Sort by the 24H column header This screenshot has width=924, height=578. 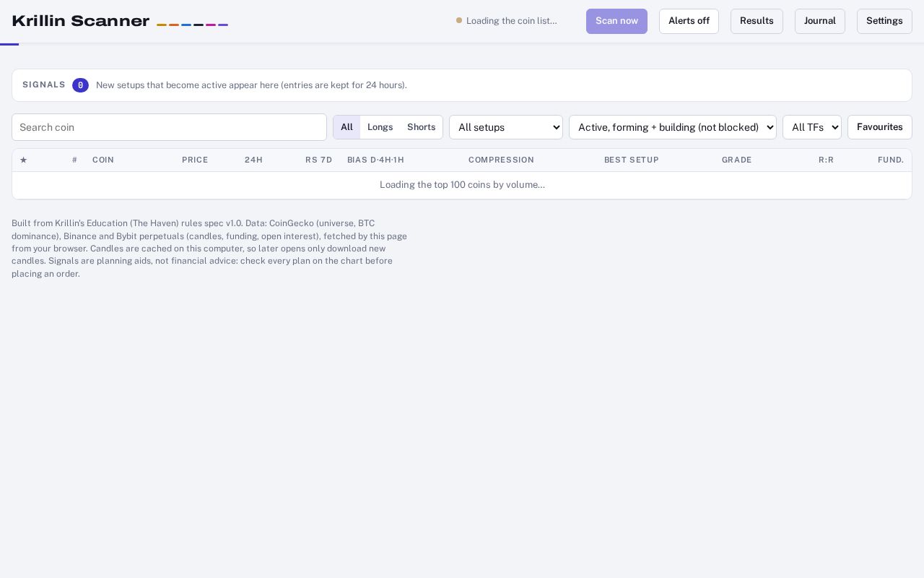coord(253,160)
